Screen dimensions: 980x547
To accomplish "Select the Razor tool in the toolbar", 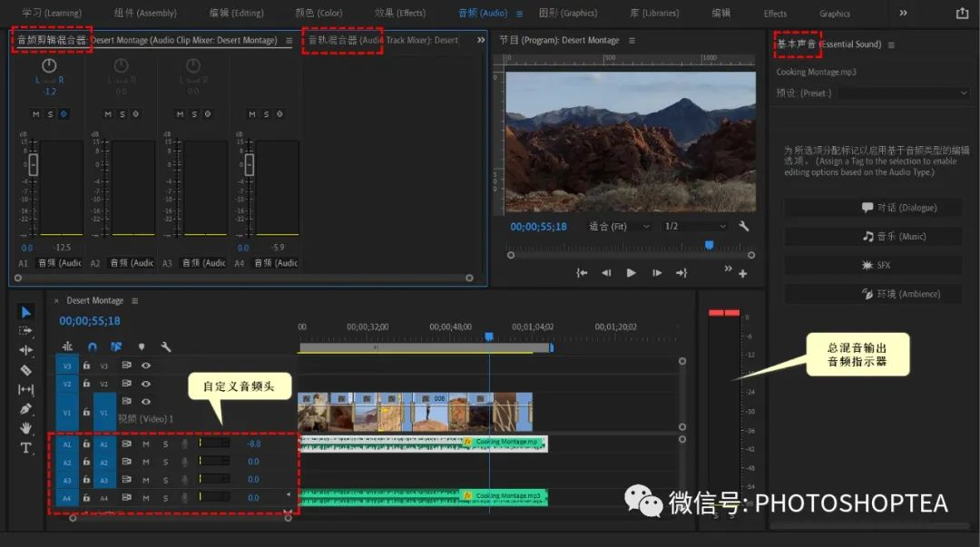I will [x=25, y=370].
